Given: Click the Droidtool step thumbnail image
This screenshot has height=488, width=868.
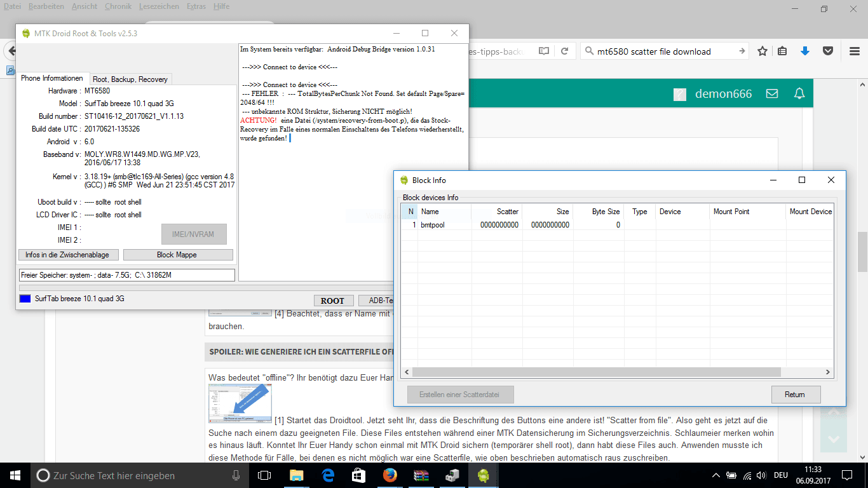Looking at the screenshot, I should (240, 403).
